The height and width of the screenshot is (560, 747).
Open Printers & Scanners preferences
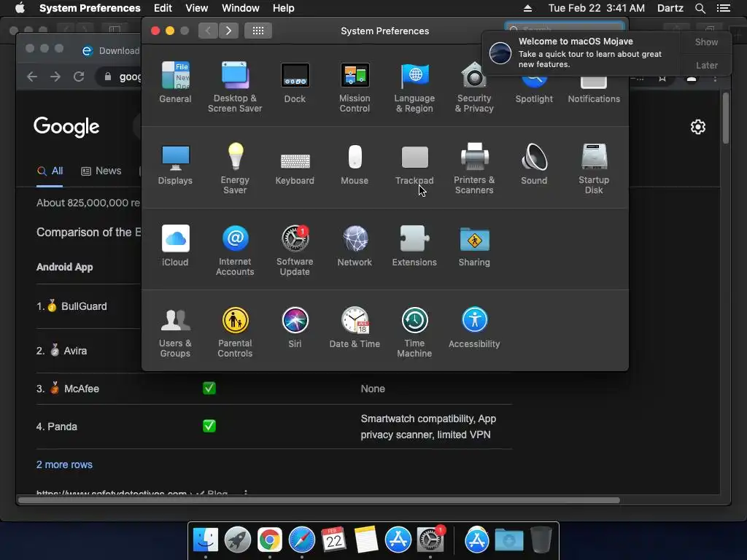[474, 168]
